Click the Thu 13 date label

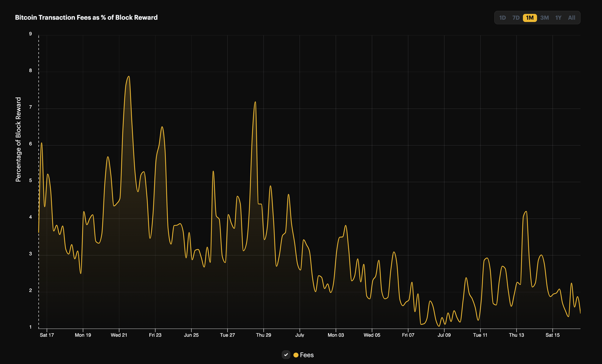tap(517, 335)
